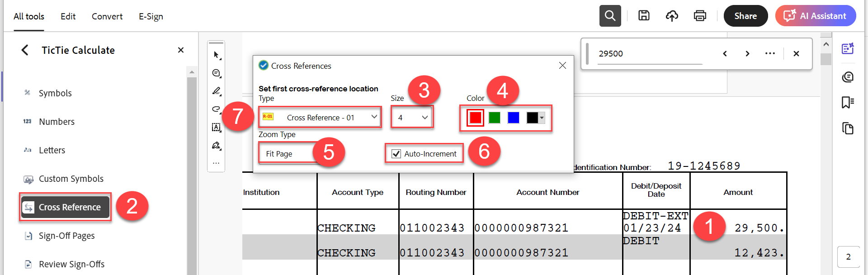Close the Cross References dialog
This screenshot has height=275, width=868.
(562, 66)
